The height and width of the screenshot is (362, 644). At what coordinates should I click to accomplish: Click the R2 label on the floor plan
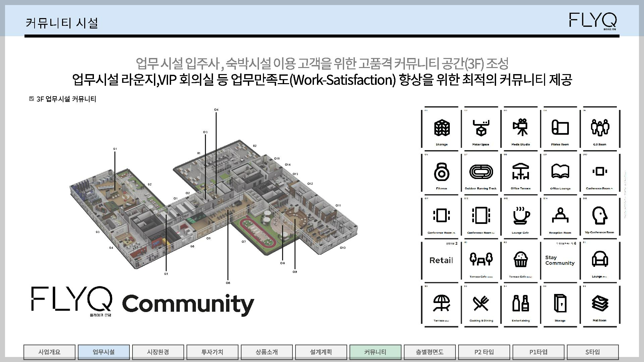click(x=255, y=146)
